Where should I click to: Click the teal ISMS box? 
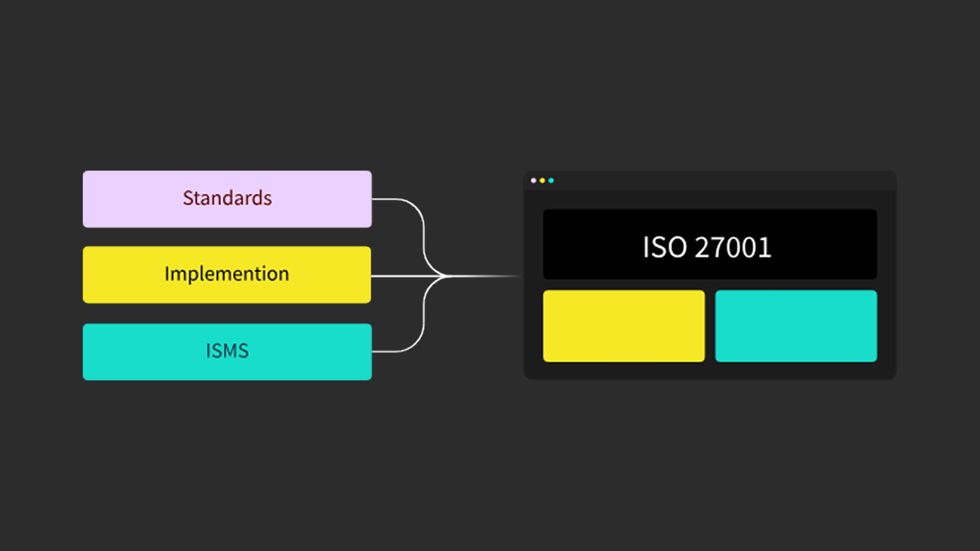(x=227, y=352)
